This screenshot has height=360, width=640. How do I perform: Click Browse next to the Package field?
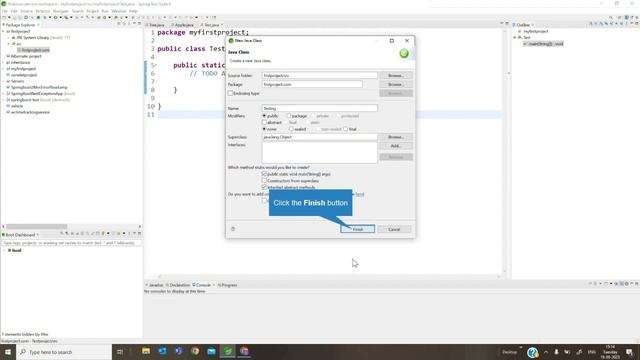[396, 84]
